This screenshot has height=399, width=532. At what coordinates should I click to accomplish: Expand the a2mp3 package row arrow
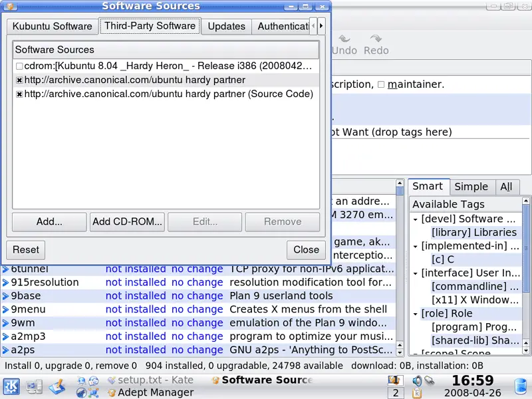point(5,336)
